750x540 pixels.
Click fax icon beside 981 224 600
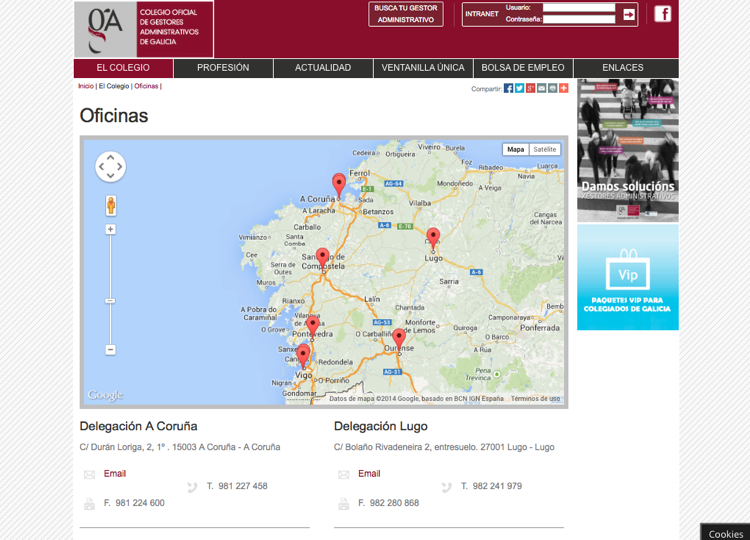click(89, 504)
